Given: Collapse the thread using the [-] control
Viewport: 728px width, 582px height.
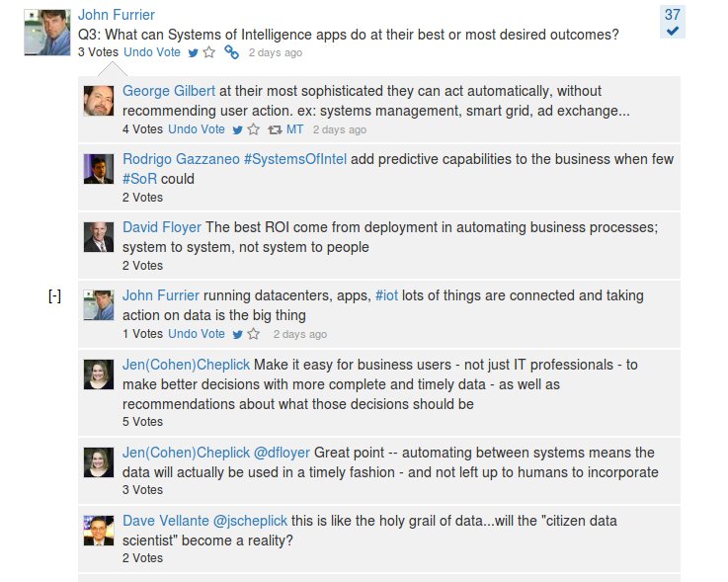Looking at the screenshot, I should (55, 296).
